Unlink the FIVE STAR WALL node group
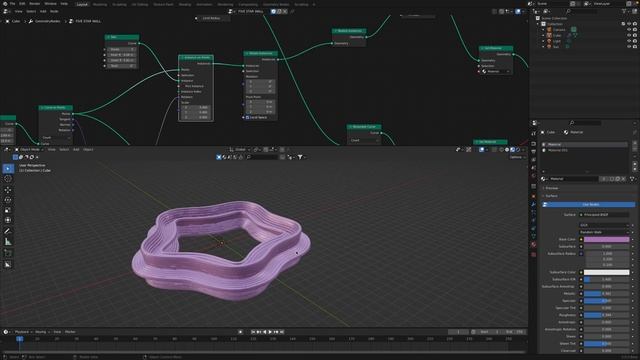640x360 pixels. (285, 11)
